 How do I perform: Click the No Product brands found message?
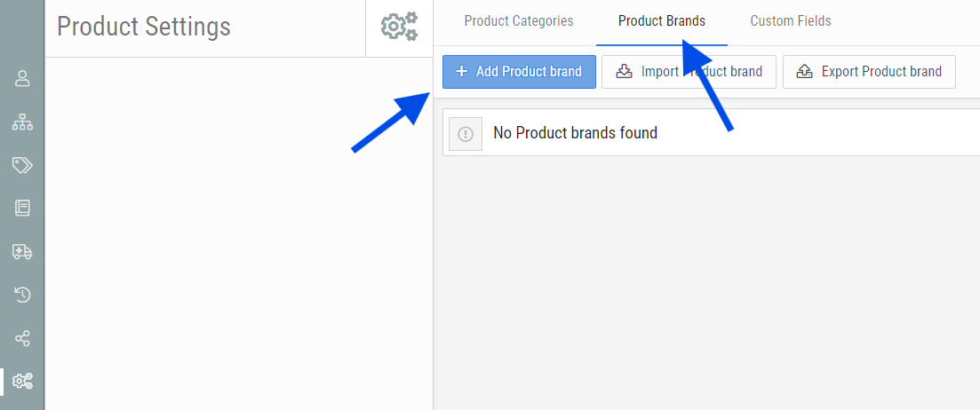(575, 134)
